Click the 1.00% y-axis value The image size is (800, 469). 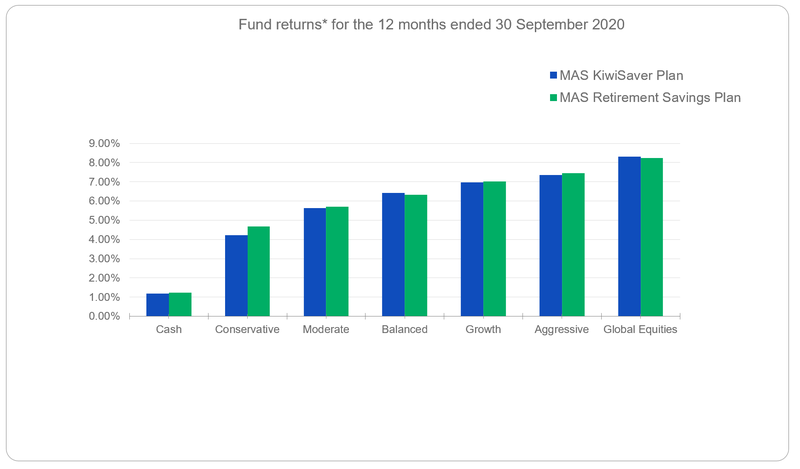pos(104,297)
